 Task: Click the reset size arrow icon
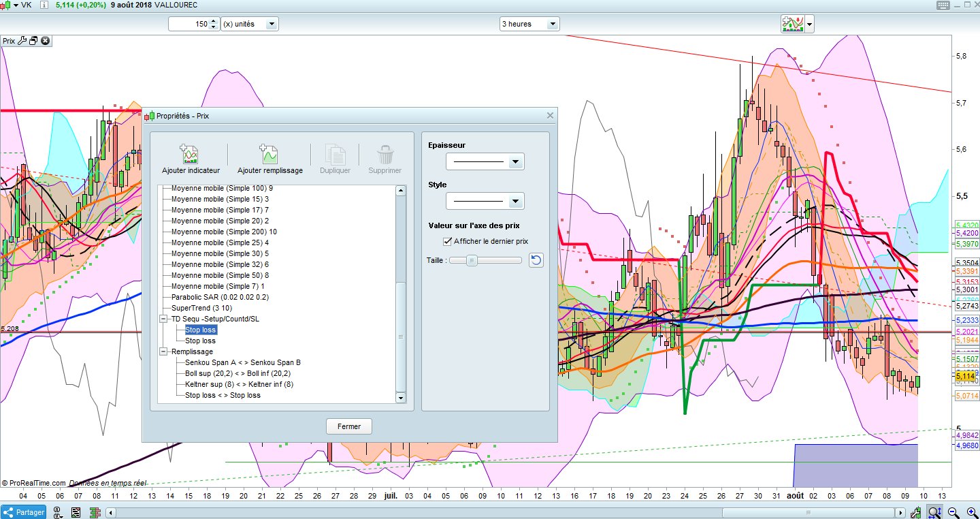click(x=536, y=260)
